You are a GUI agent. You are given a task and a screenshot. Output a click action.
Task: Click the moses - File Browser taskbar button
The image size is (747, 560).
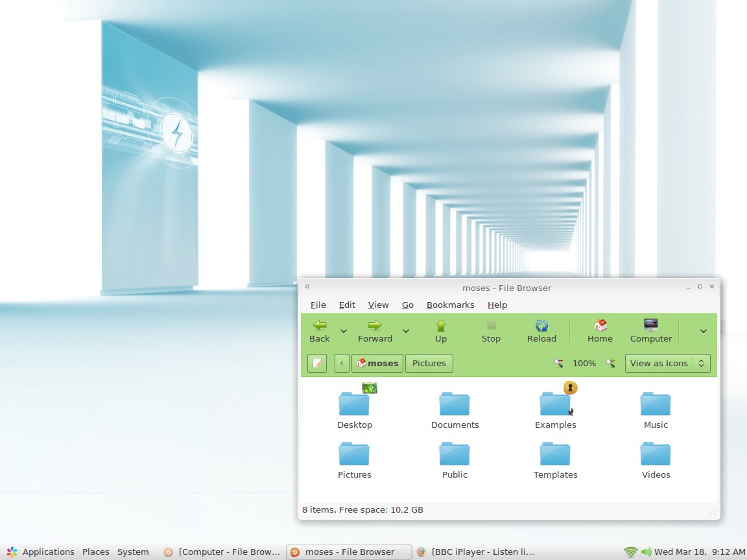click(x=349, y=552)
